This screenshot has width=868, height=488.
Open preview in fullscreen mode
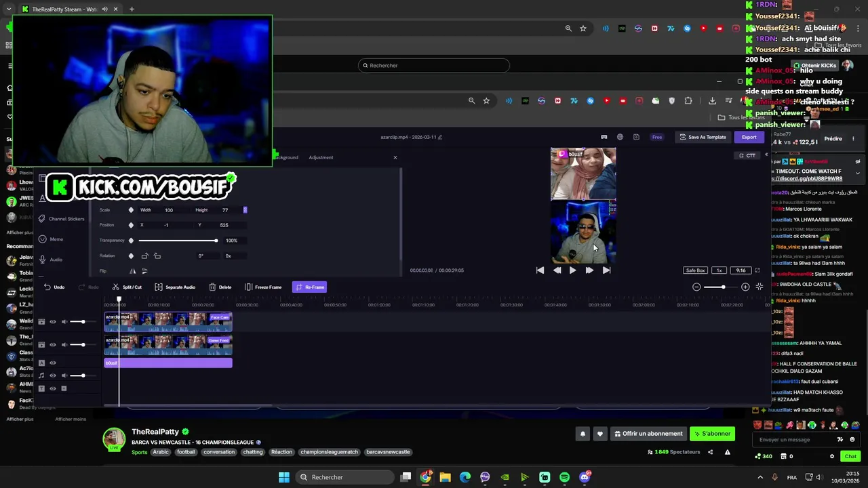pyautogui.click(x=757, y=270)
